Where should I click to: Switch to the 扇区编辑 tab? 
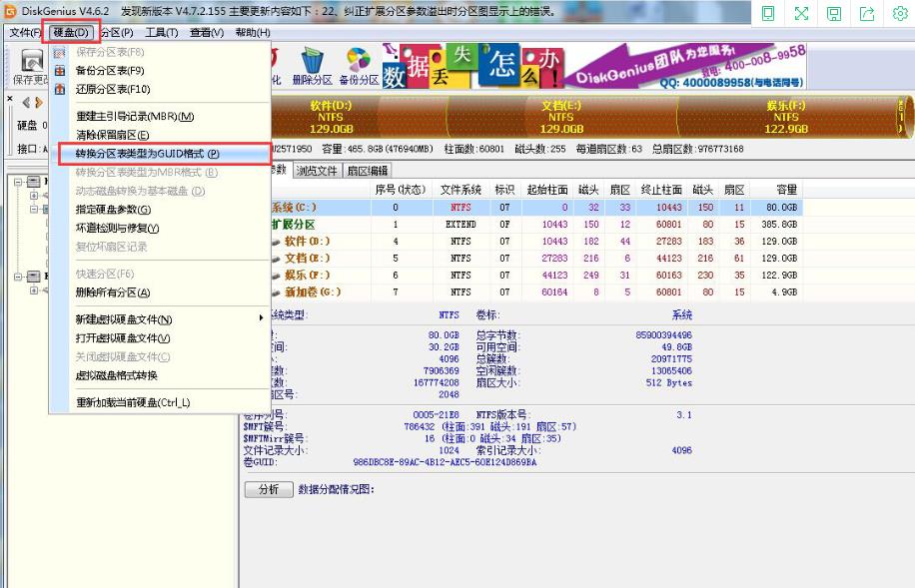click(367, 171)
